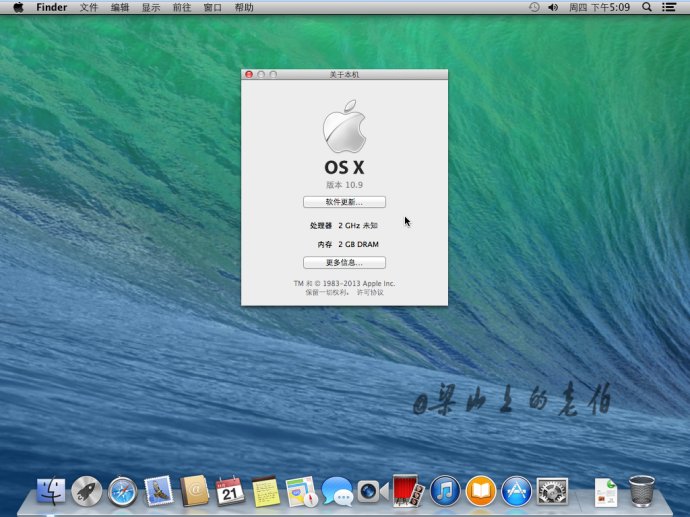Open Trash in the Dock
The height and width of the screenshot is (517, 690).
(x=642, y=491)
